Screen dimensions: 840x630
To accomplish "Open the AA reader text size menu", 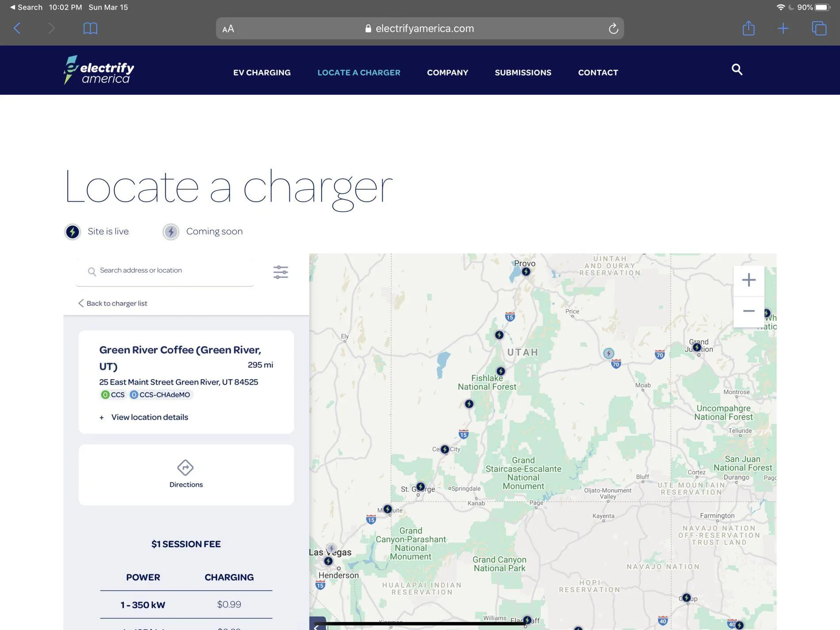I will click(x=228, y=29).
